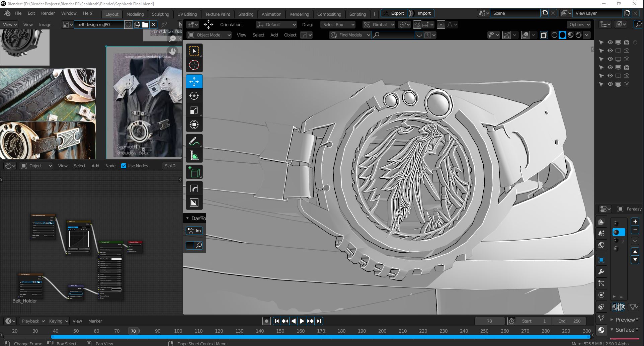Select the Move tool
Screen dimensions: 644x346
click(x=194, y=81)
